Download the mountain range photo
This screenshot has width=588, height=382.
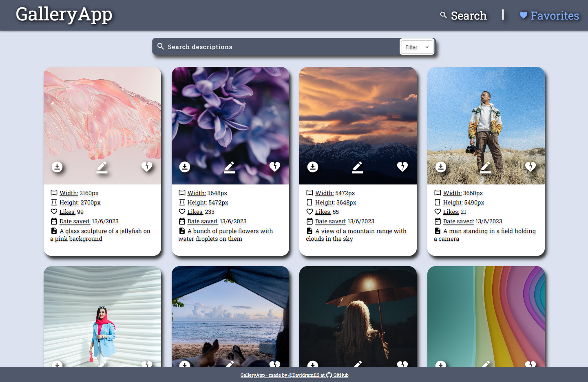click(x=313, y=167)
